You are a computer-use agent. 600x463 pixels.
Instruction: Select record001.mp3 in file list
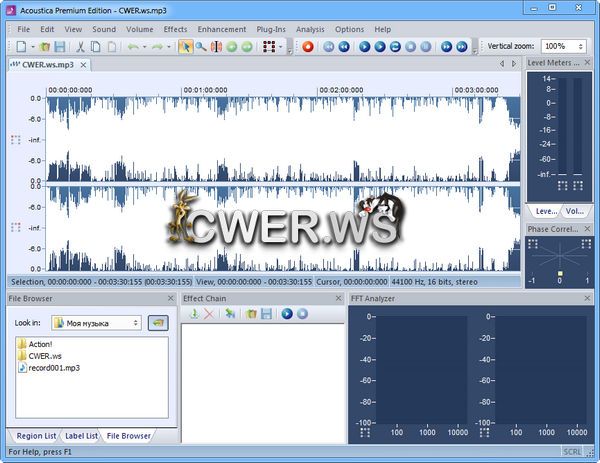(54, 368)
